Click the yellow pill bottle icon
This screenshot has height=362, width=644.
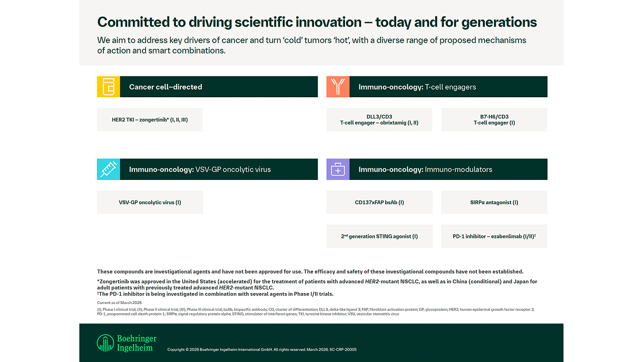(x=109, y=87)
